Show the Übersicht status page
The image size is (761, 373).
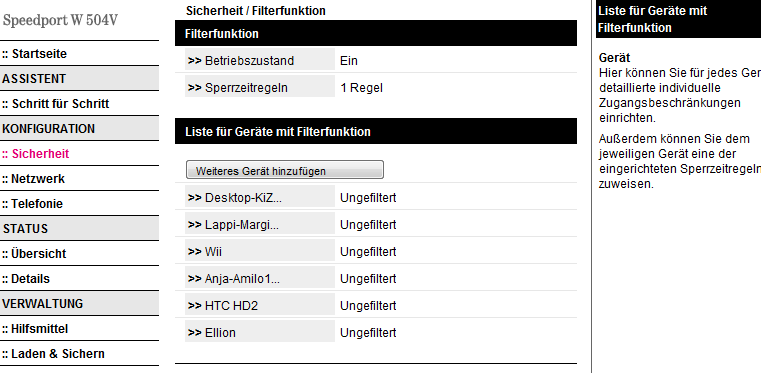click(x=33, y=254)
